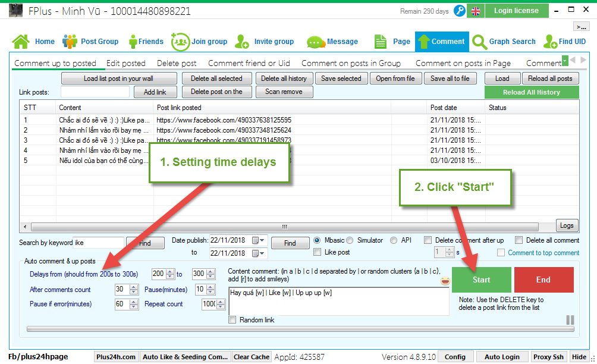Select post row 490337638125595
The width and height of the screenshot is (597, 364).
[x=299, y=120]
